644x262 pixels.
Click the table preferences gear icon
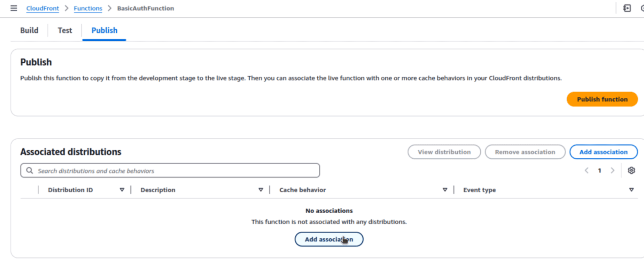tap(631, 170)
